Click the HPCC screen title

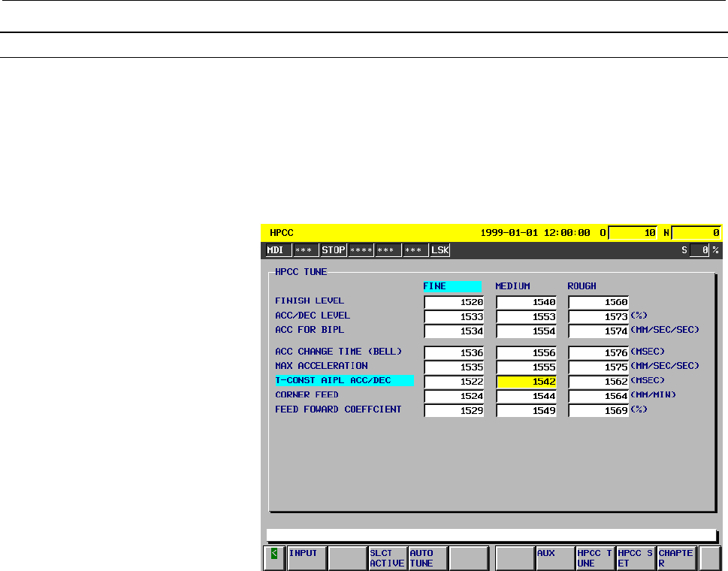281,233
